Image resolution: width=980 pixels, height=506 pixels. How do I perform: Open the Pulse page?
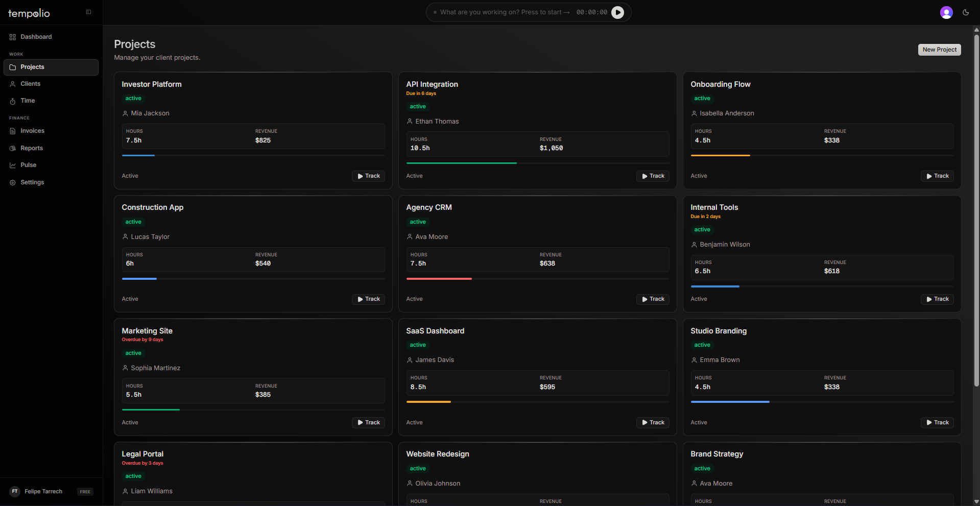click(51, 165)
